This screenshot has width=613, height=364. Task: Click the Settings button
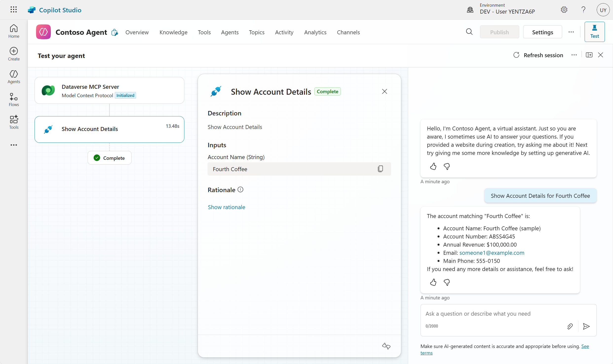[x=542, y=32]
